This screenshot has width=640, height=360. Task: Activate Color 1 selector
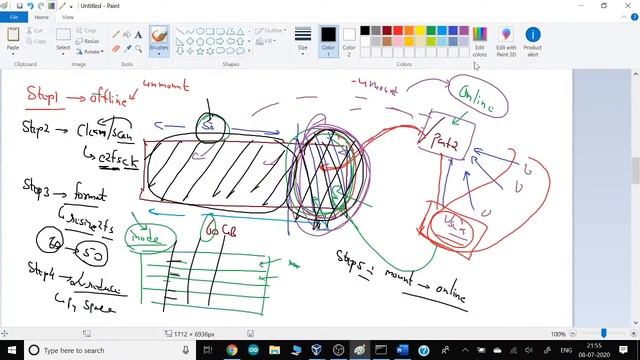point(328,41)
